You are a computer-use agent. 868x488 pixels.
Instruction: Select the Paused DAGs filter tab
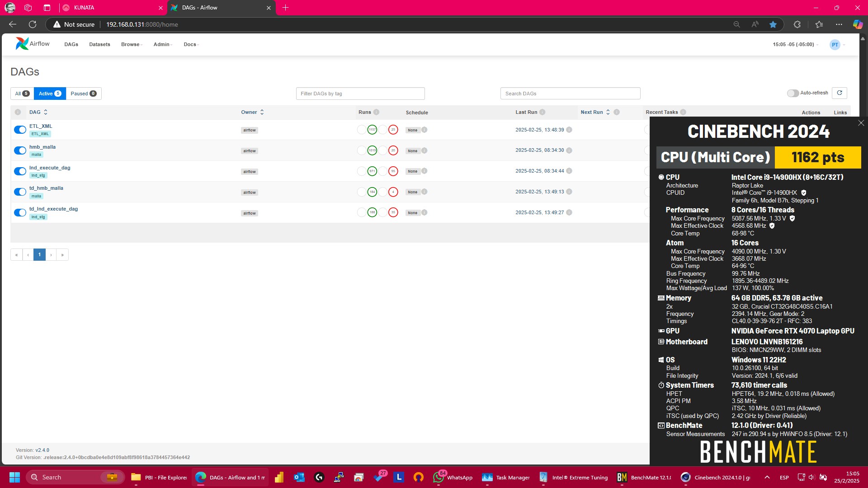click(84, 94)
